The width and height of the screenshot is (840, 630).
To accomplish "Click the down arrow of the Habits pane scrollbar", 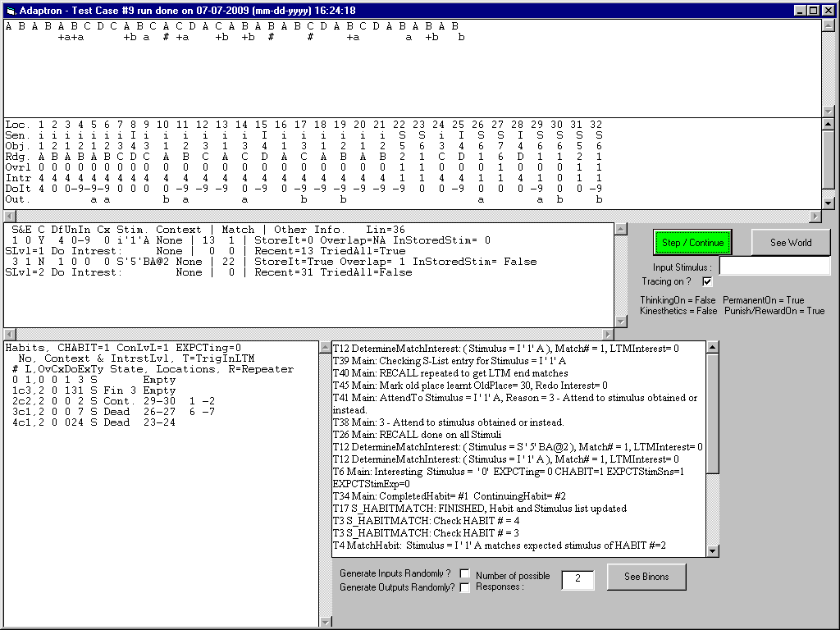I will 325,622.
